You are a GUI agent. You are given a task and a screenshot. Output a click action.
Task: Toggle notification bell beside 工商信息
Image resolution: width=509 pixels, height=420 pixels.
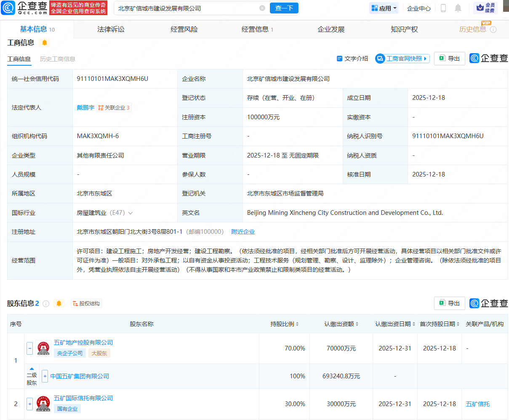point(44,43)
